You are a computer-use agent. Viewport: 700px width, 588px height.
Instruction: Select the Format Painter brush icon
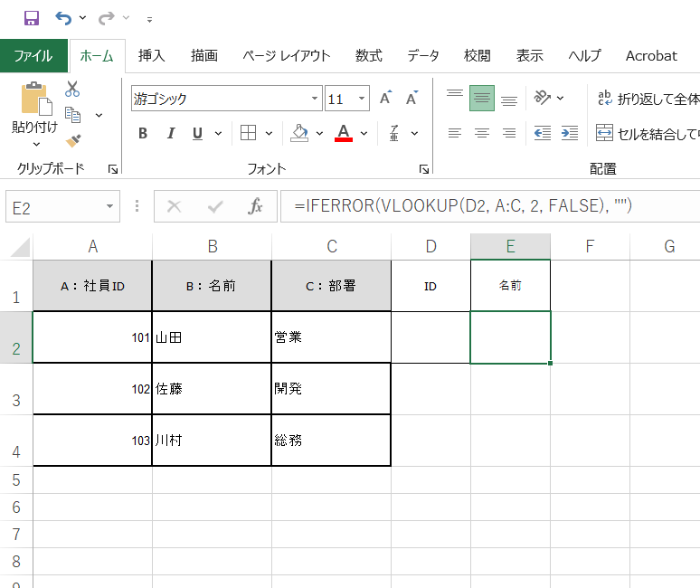72,140
